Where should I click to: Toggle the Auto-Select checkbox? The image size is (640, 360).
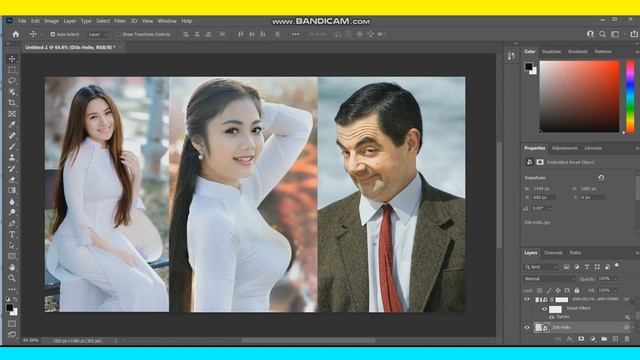pyautogui.click(x=53, y=34)
